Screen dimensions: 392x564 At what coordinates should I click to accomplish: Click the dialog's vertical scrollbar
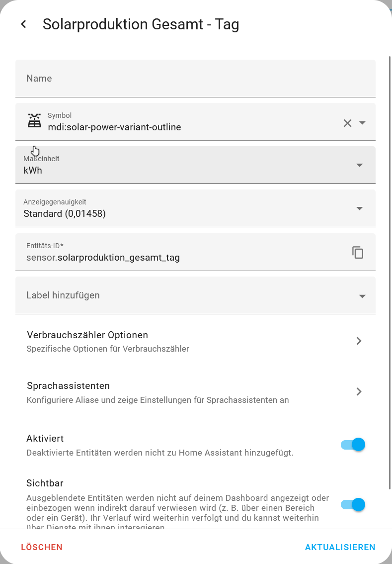[x=390, y=273]
